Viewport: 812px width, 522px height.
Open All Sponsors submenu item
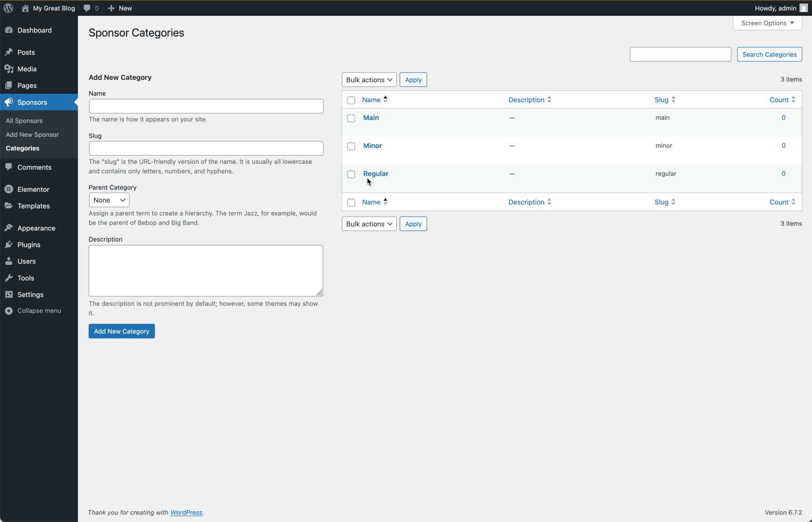point(24,121)
